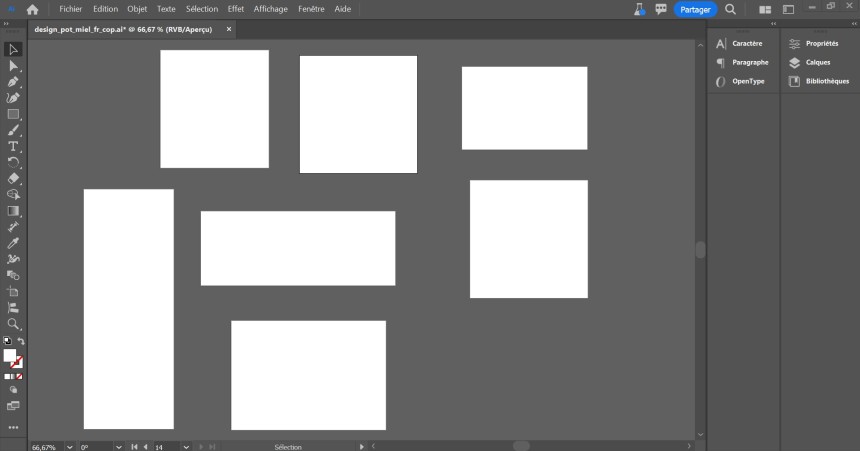
Task: Open the Texte menu
Action: (x=166, y=9)
